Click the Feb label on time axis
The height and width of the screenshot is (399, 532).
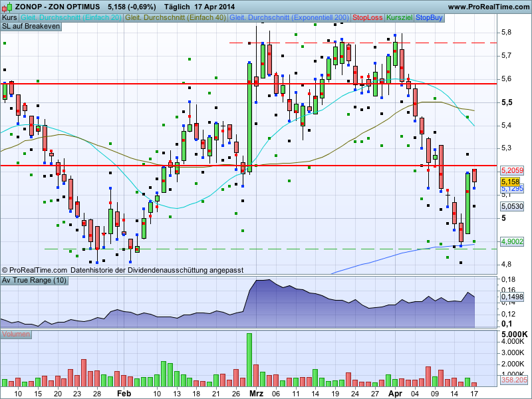[x=124, y=394]
